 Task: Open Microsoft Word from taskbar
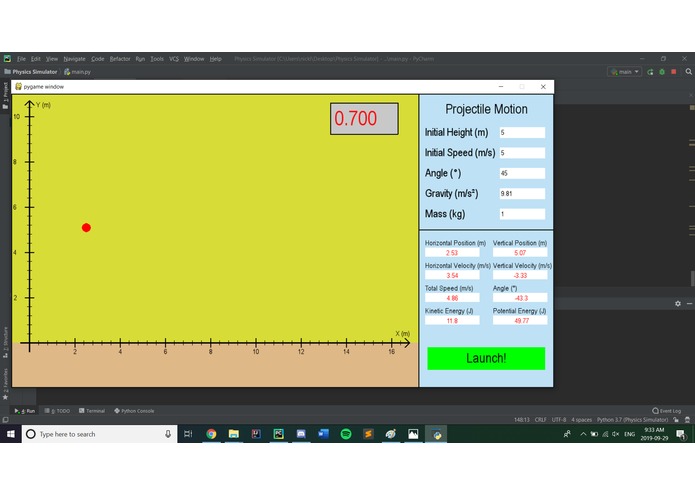tap(323, 434)
